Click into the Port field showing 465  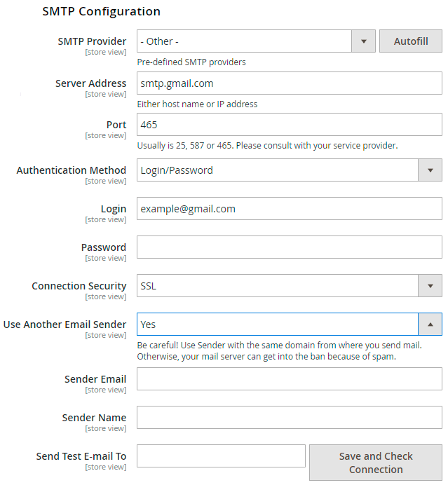pos(289,125)
